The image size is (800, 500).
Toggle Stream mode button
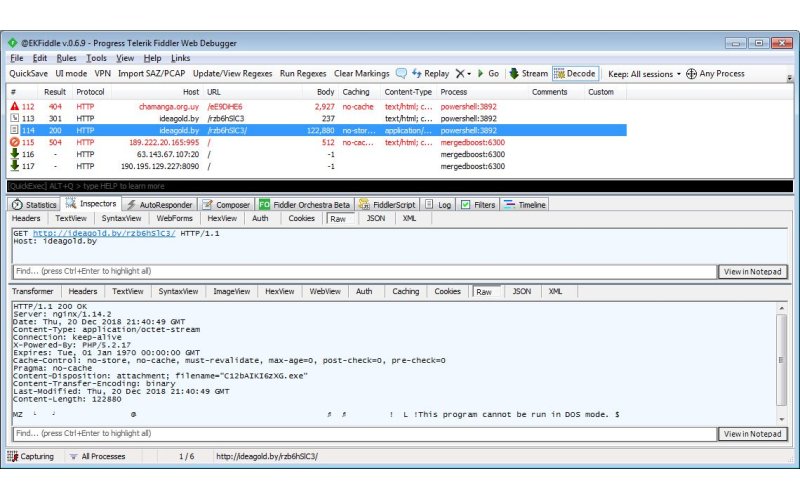coord(528,73)
